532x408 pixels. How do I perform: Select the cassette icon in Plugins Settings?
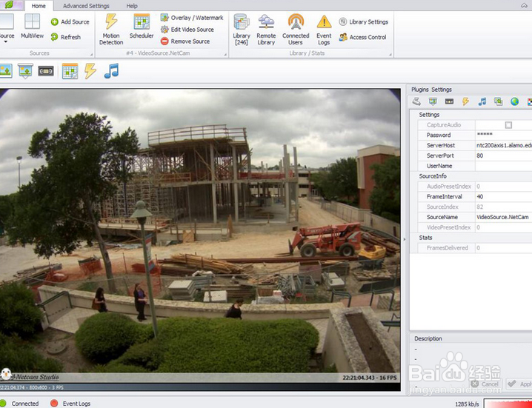point(449,101)
